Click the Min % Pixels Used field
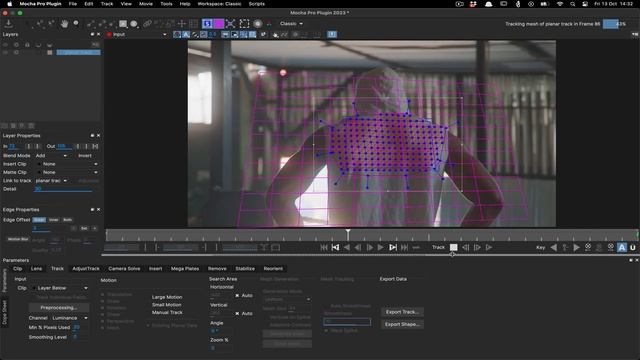This screenshot has width=640, height=360. (77, 327)
